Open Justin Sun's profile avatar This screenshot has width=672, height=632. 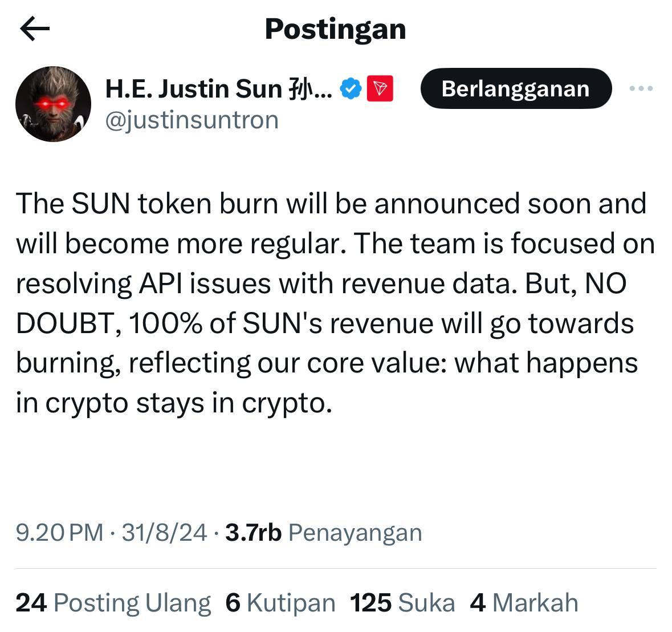point(53,104)
